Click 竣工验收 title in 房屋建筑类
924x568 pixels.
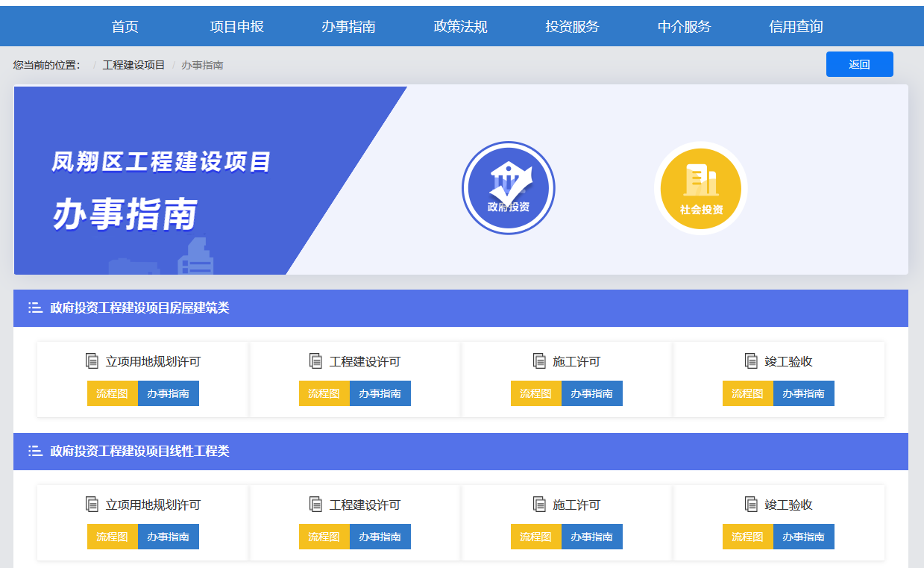(788, 362)
